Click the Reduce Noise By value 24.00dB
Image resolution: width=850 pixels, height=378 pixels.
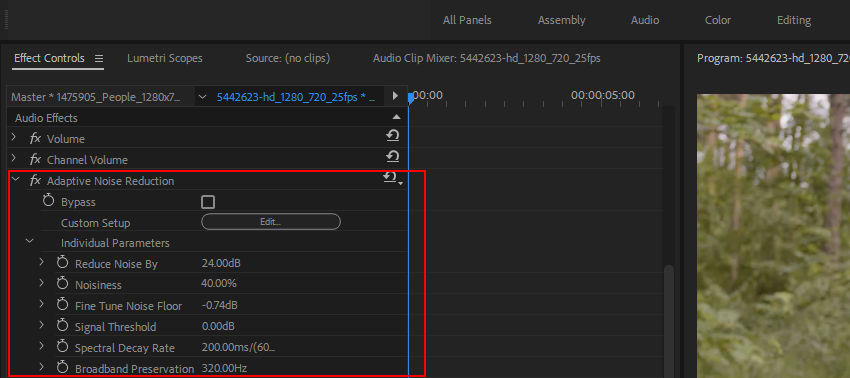click(221, 264)
